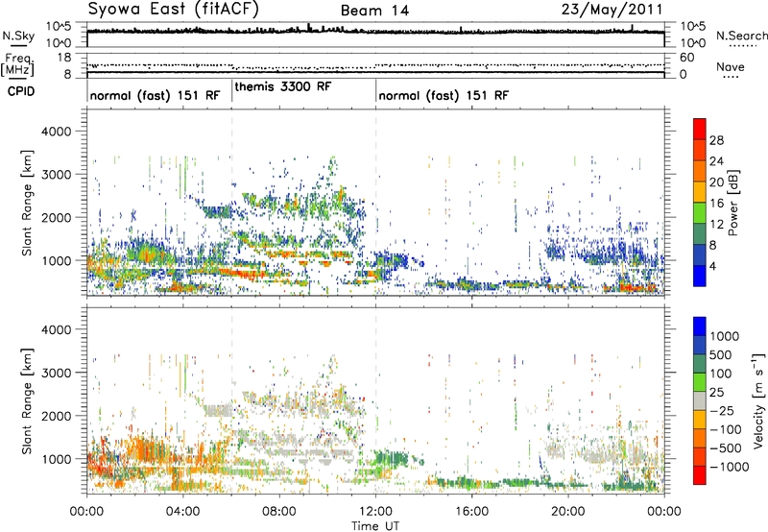Pick the red bottom segment of Velocity color bar
Screen dimensions: 768x532
point(700,475)
